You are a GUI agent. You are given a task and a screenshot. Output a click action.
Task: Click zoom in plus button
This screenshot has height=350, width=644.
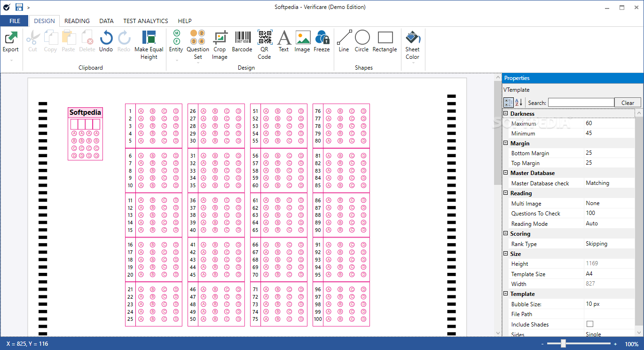pyautogui.click(x=615, y=344)
